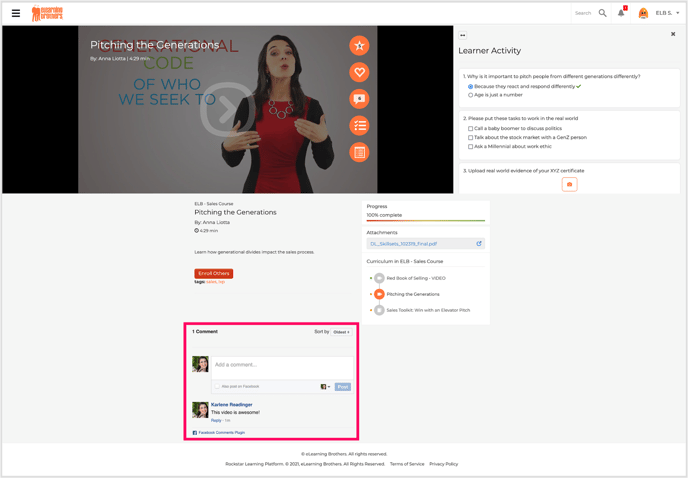688x478 pixels.
Task: Click the upload evidence camera button
Action: (x=569, y=184)
